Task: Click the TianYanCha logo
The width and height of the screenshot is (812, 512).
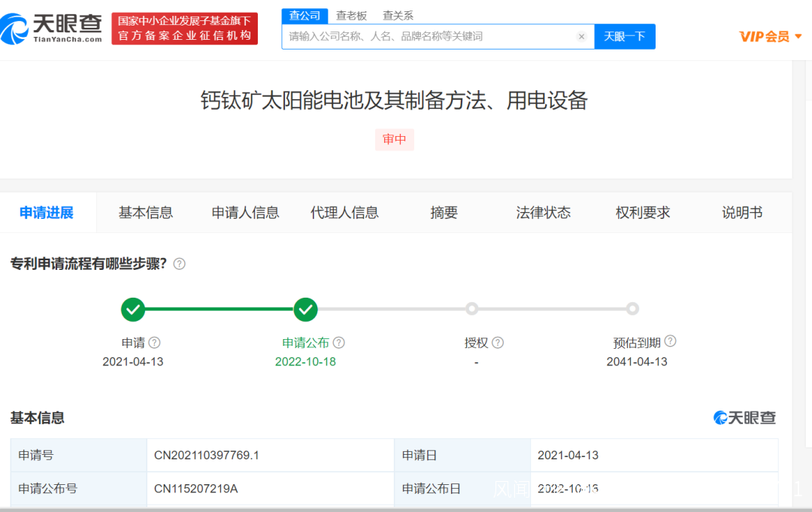Action: click(x=53, y=29)
